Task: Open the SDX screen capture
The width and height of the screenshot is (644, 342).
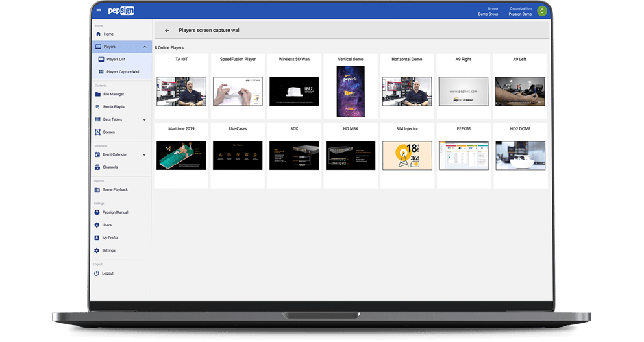Action: [x=294, y=156]
